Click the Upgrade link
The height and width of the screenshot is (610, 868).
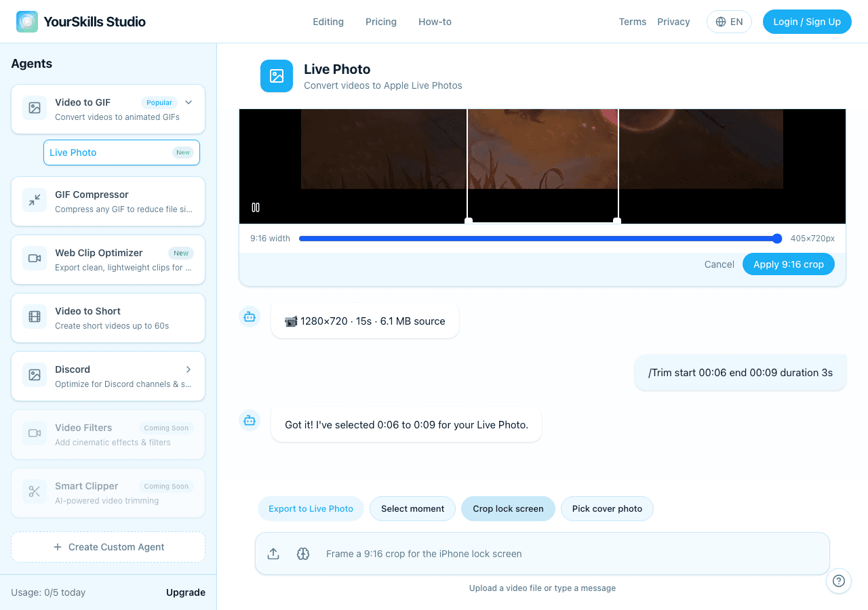coord(186,592)
